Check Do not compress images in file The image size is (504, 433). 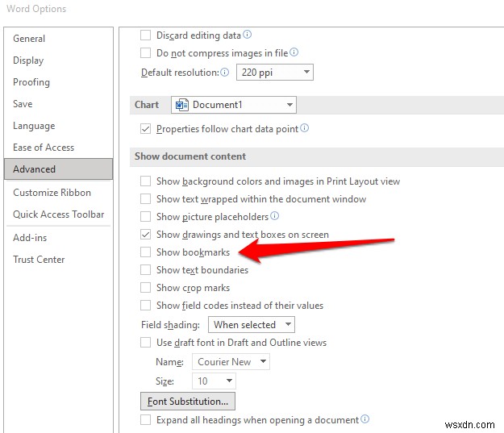[146, 52]
